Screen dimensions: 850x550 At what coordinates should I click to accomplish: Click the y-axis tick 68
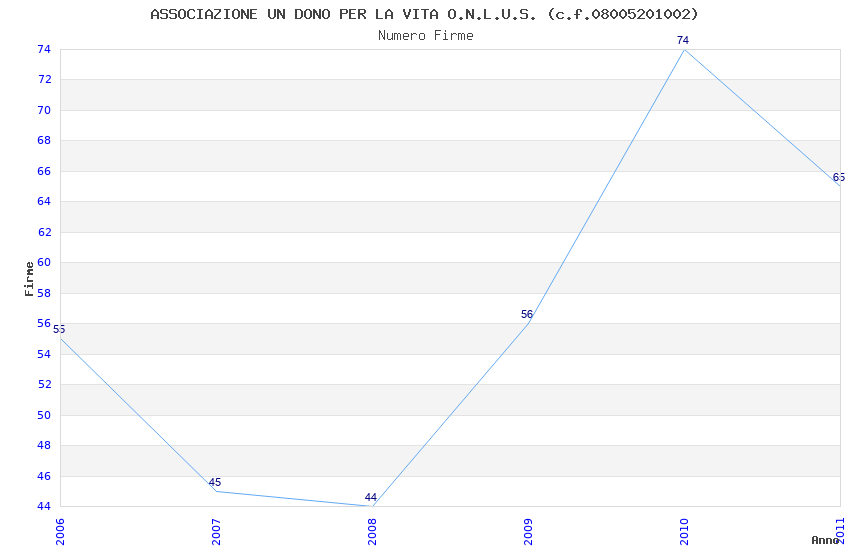tap(44, 140)
